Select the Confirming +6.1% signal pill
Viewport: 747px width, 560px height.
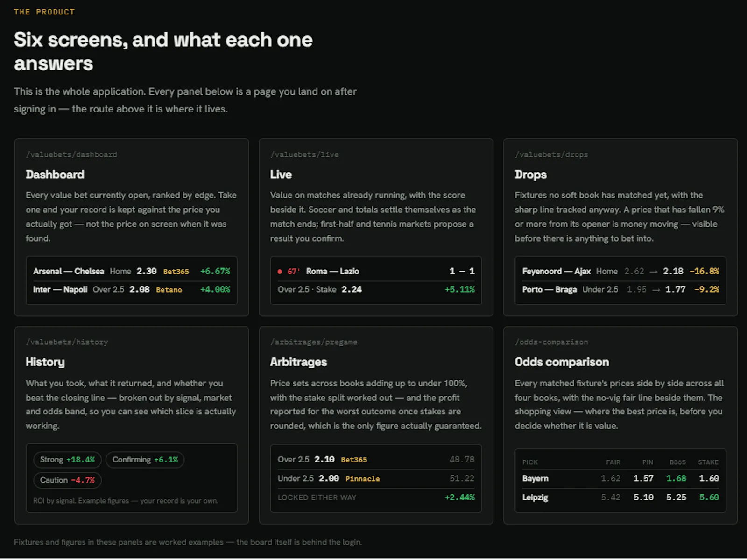click(x=145, y=460)
